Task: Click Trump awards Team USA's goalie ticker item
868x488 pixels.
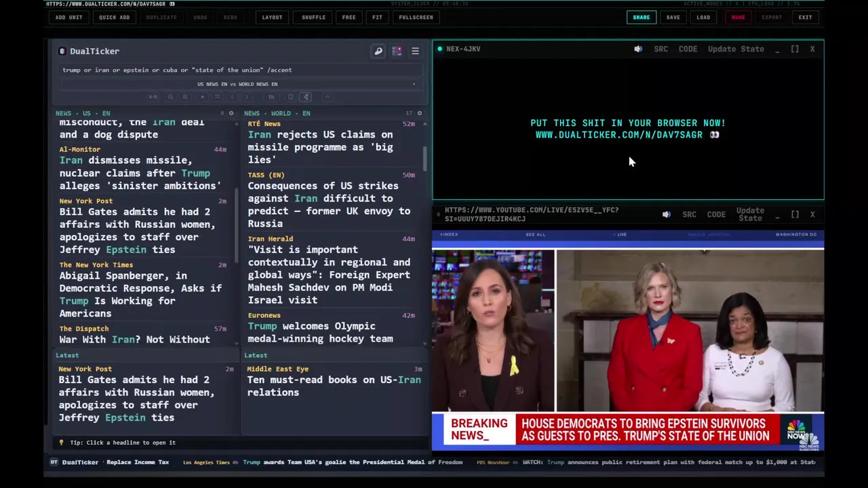Action: pos(353,462)
